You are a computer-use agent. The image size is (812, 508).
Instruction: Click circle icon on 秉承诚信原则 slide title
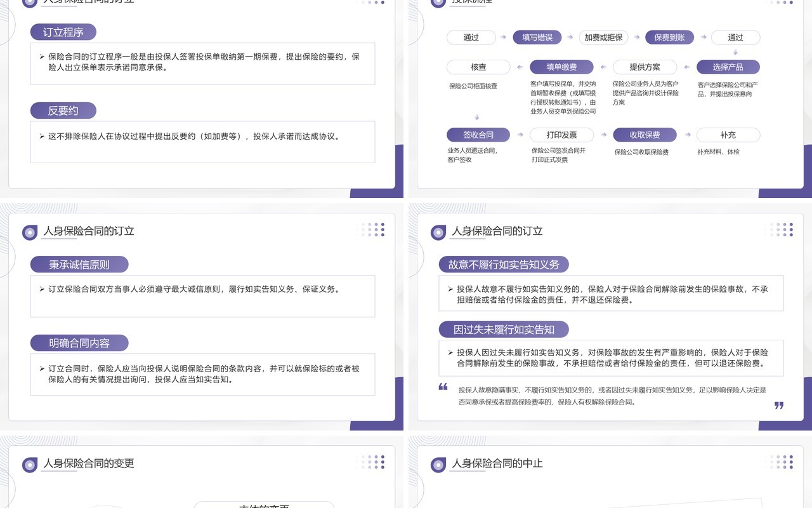click(x=30, y=232)
